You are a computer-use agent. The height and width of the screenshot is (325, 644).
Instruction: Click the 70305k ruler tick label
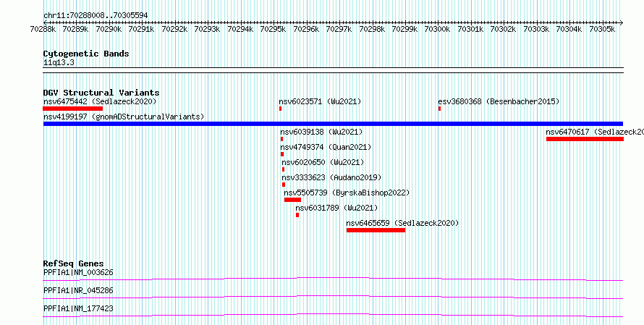pos(603,29)
